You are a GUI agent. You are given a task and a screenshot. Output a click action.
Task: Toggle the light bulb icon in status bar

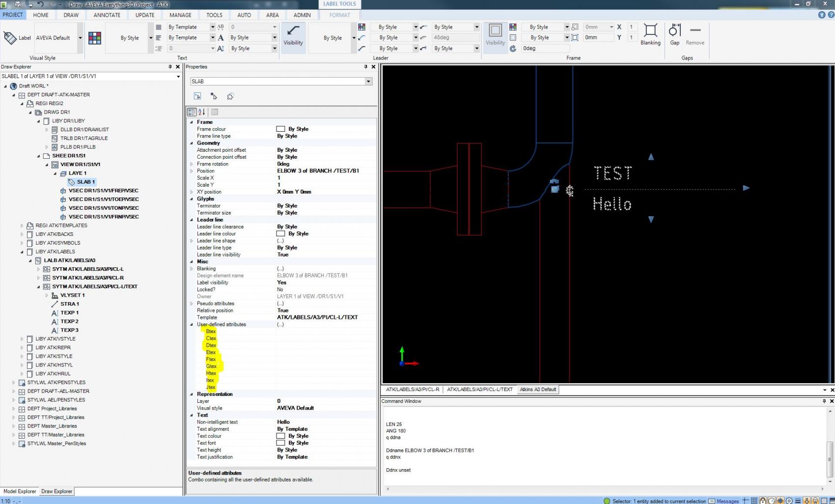pos(815,501)
